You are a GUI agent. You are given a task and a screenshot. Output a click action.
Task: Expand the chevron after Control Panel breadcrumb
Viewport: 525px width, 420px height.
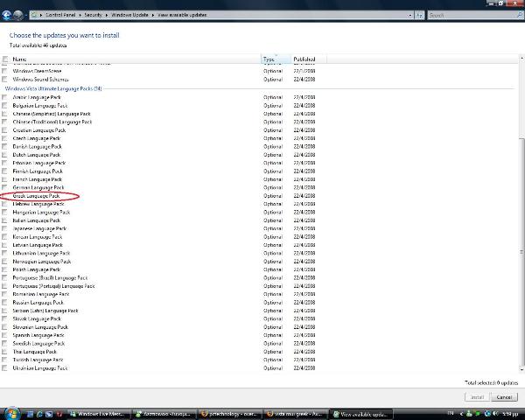coord(80,15)
